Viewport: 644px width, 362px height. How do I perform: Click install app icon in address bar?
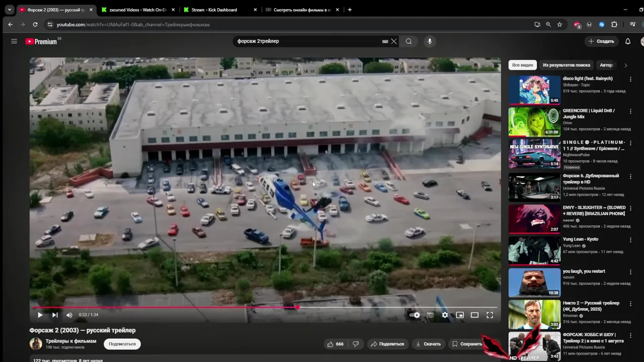point(537,24)
